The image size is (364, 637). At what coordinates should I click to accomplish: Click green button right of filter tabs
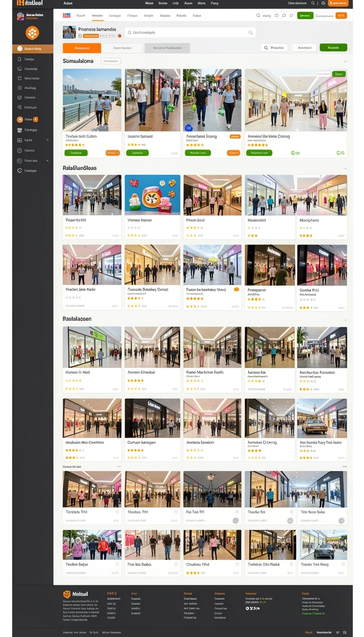coord(333,47)
